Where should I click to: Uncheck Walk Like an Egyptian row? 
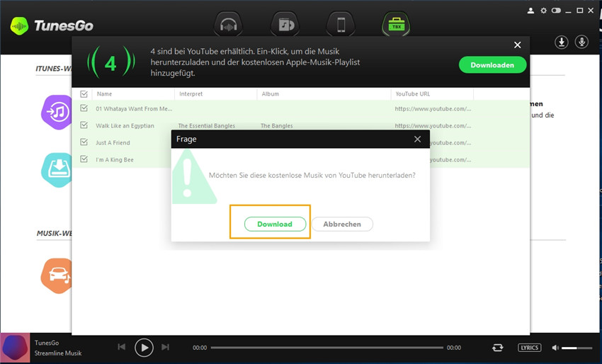pos(84,125)
